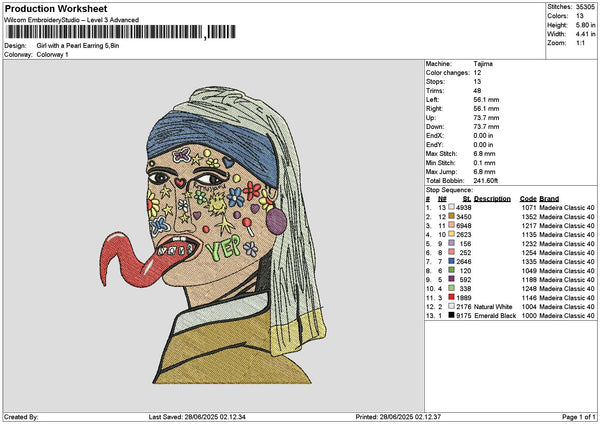This screenshot has height=424, width=600.
Task: Pick the salmon swatch for code 1254
Action: pos(452,253)
